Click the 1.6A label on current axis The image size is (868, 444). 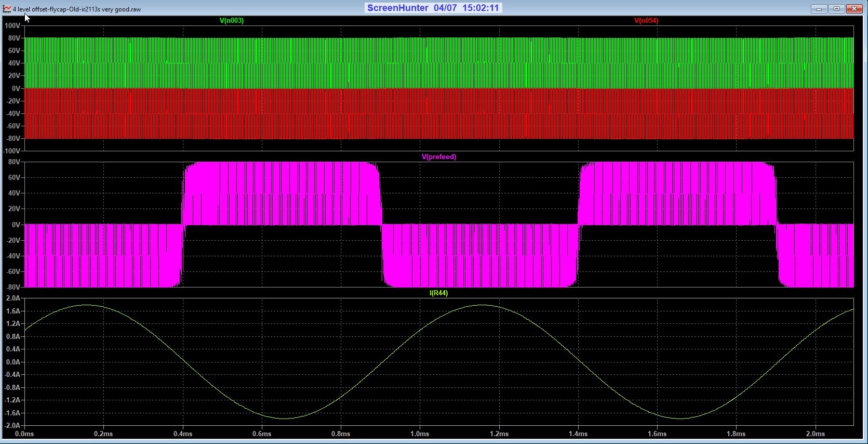pos(13,311)
